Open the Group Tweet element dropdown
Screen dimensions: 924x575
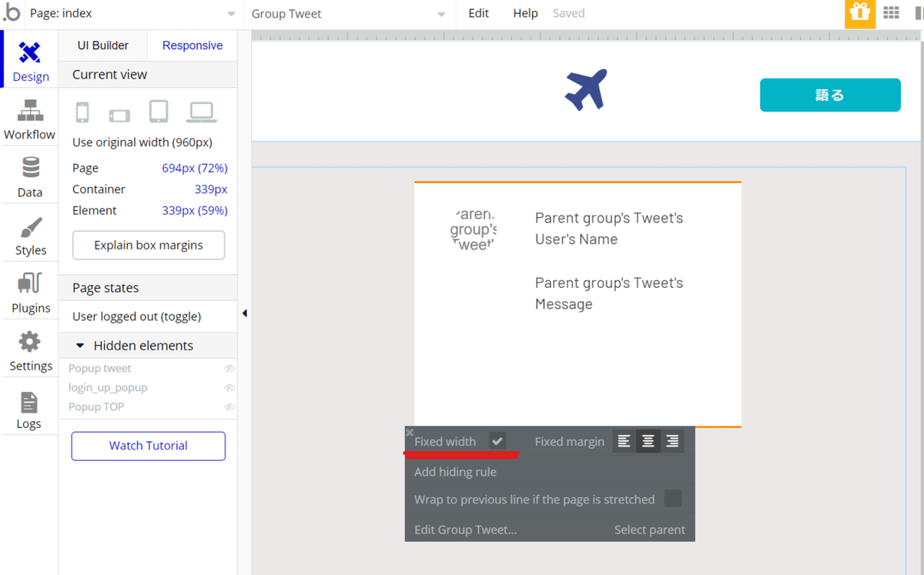click(x=348, y=14)
